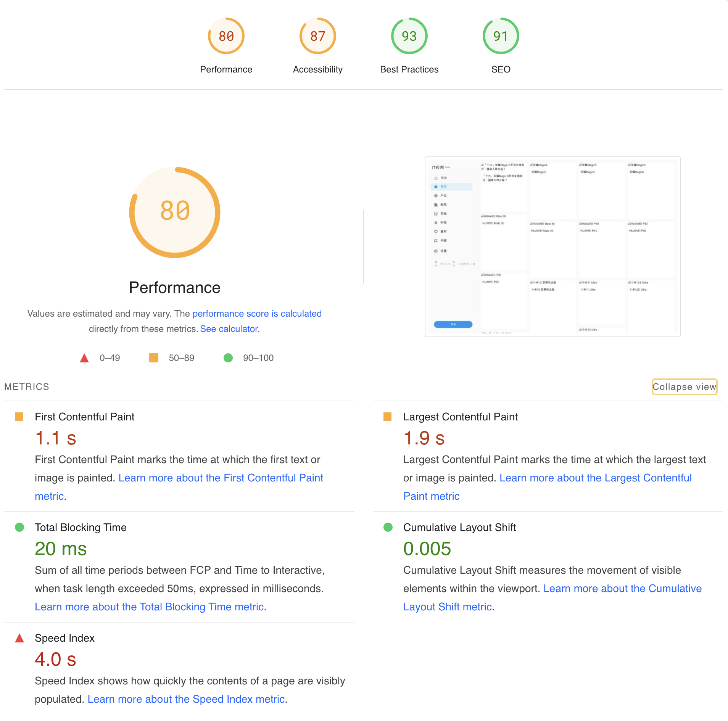Open the 'performance score is calculated' link
728x721 pixels.
click(257, 314)
